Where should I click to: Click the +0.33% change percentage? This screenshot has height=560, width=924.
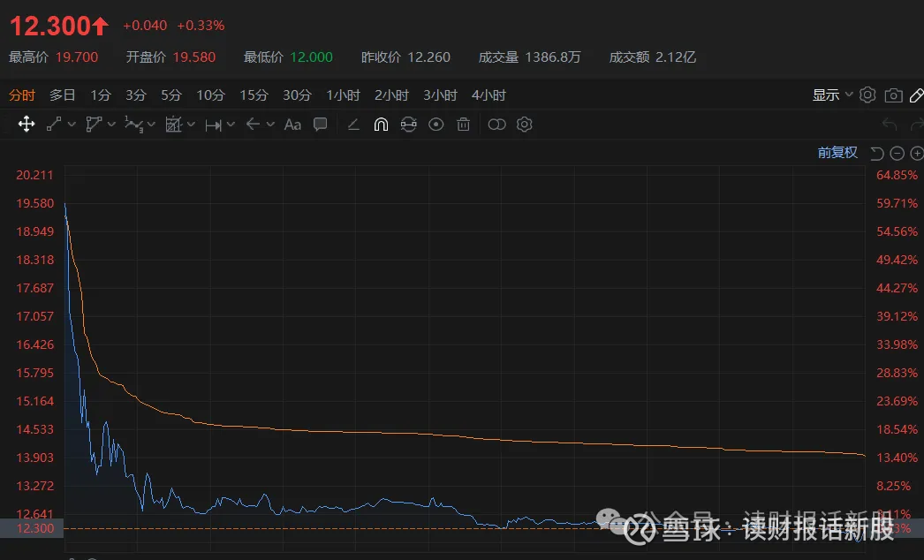201,26
